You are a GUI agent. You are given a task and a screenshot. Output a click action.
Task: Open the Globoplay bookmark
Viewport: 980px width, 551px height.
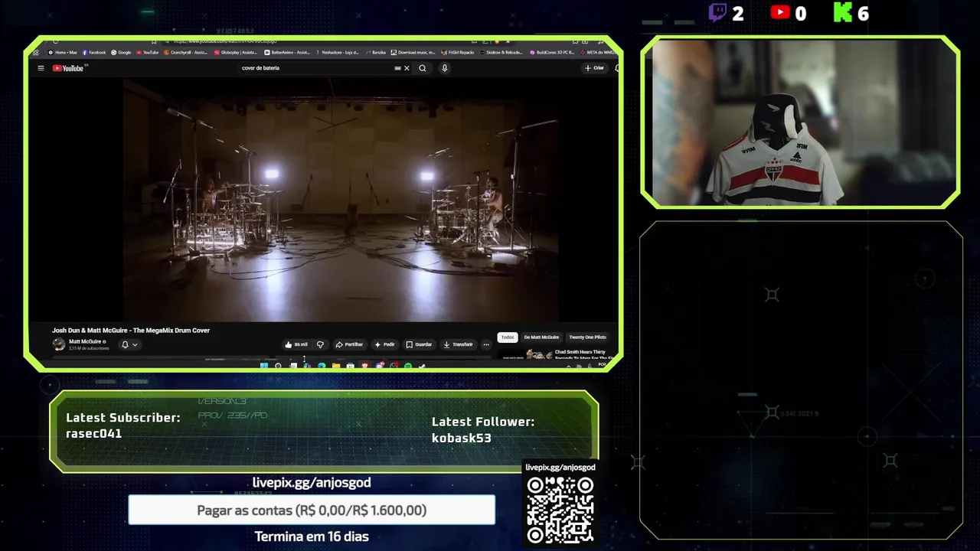coord(236,52)
